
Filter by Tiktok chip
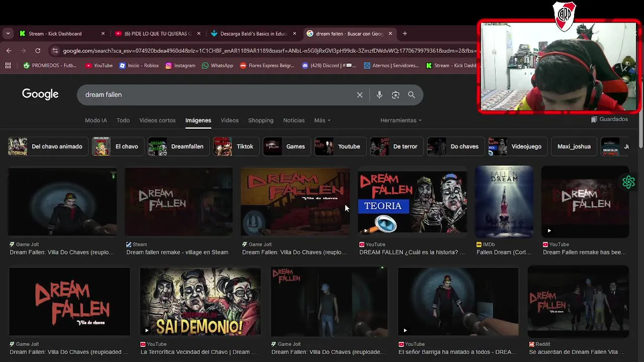tap(236, 146)
